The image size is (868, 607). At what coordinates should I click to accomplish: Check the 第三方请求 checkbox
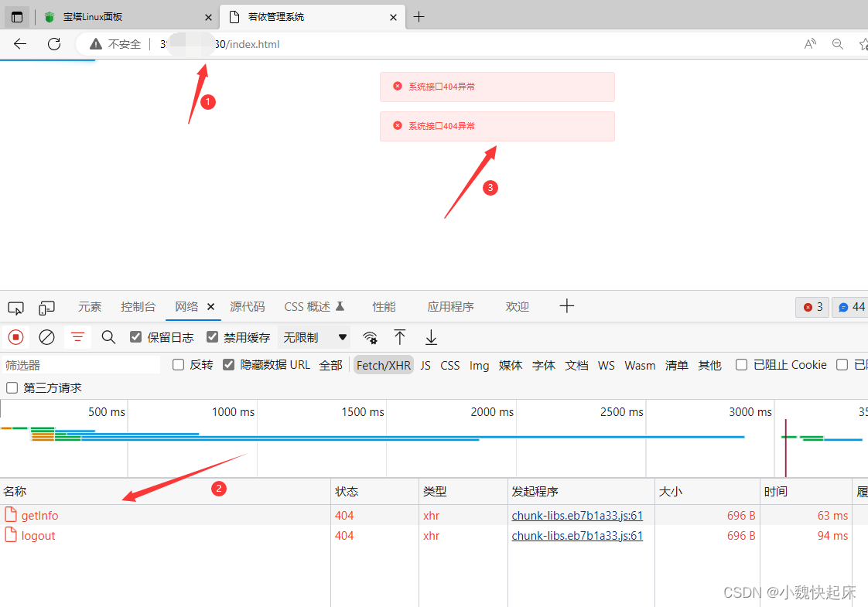[12, 388]
